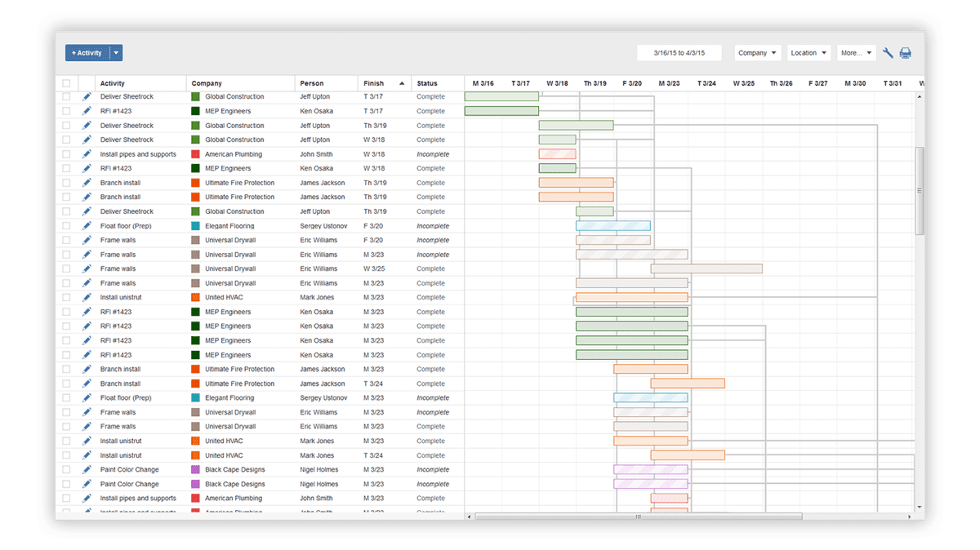Edit the Float floor (Prep) F 3/20 row
Image resolution: width=980 pixels, height=550 pixels.
point(87,226)
